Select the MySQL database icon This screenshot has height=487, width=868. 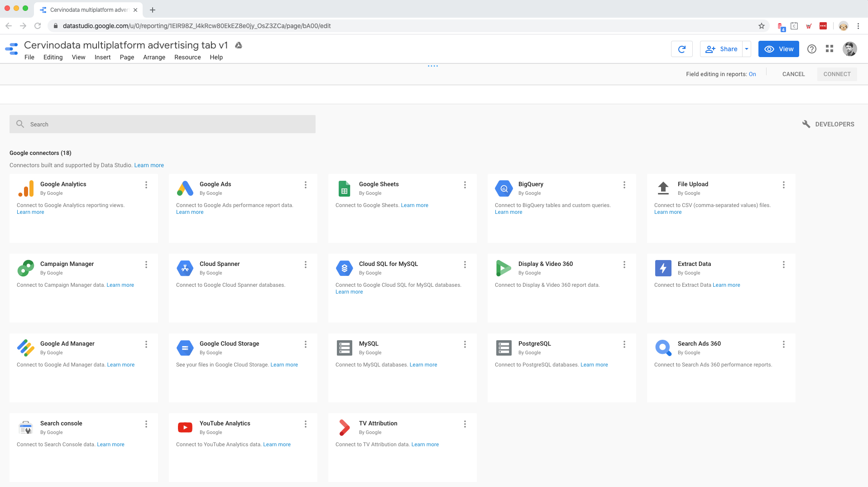[x=345, y=348]
